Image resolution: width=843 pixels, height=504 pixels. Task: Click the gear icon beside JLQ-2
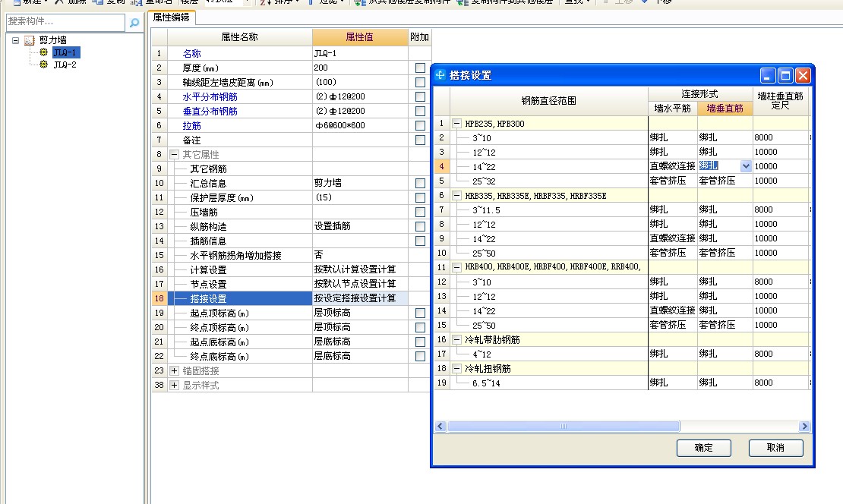click(x=43, y=65)
